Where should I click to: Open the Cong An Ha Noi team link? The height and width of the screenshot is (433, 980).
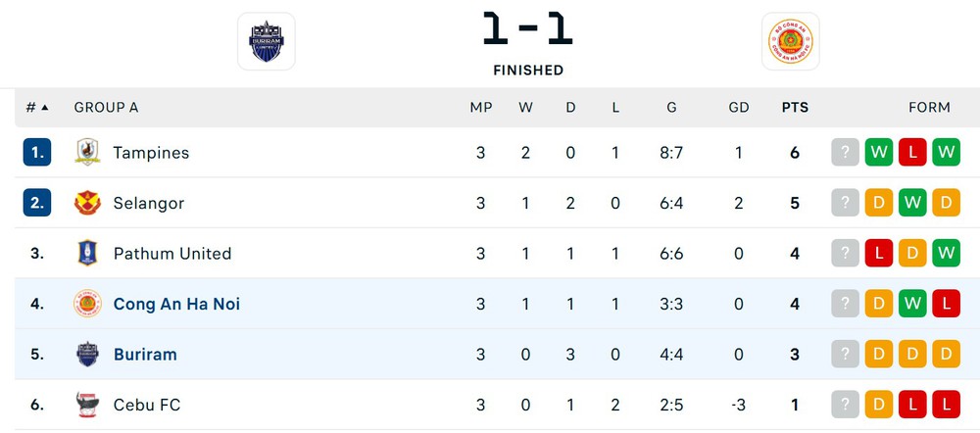click(176, 304)
